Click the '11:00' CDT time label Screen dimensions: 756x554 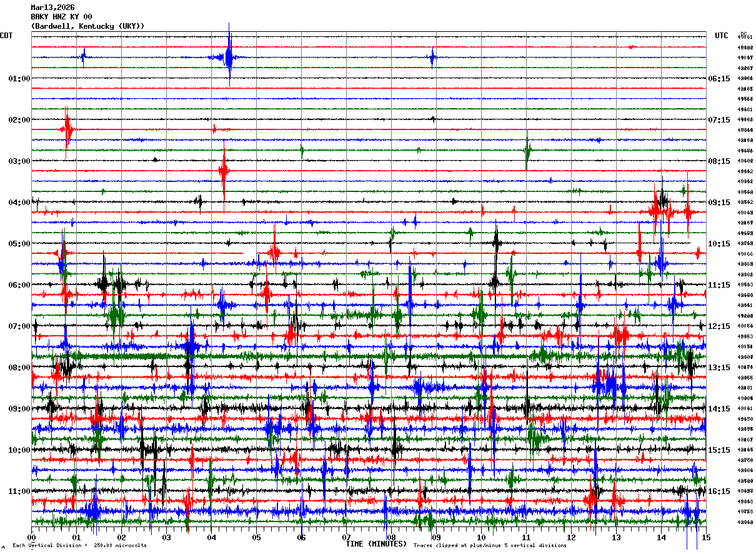click(19, 491)
